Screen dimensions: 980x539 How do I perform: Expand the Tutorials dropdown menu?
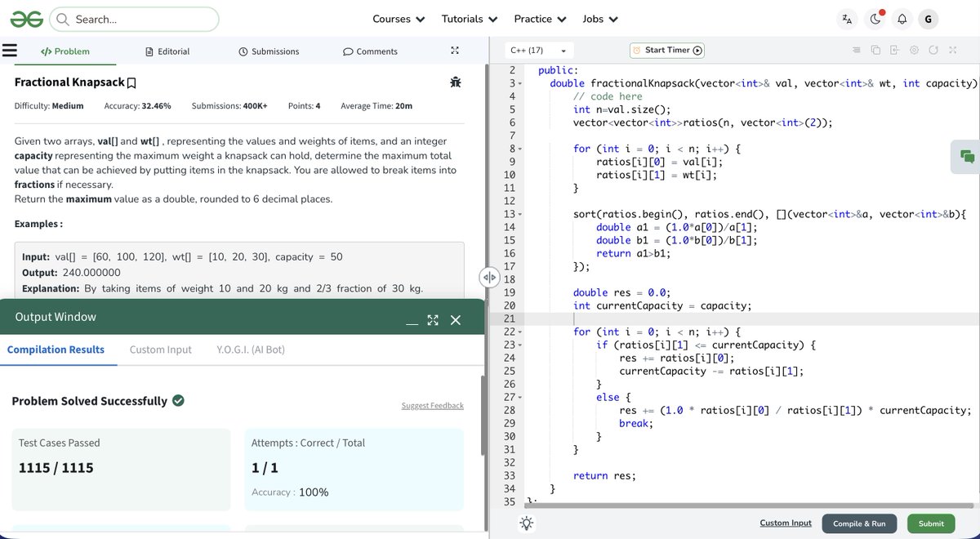470,19
